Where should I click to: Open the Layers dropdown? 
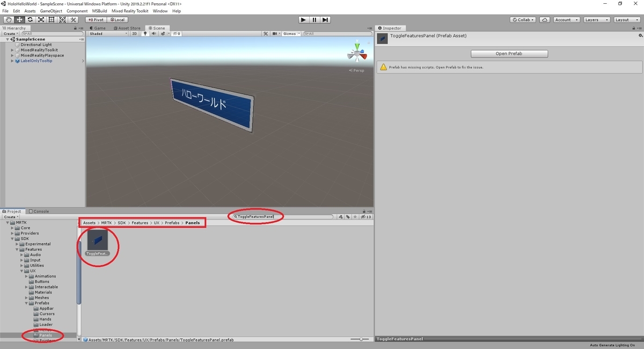click(596, 20)
